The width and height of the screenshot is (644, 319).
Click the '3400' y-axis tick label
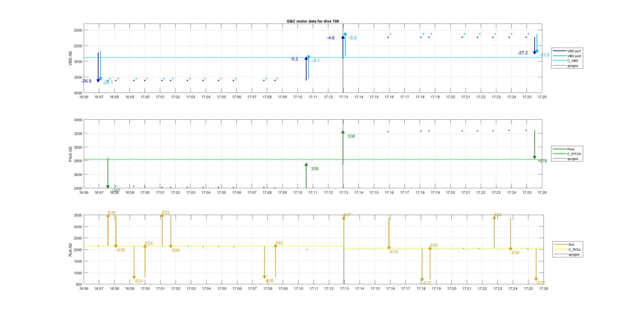point(78,120)
